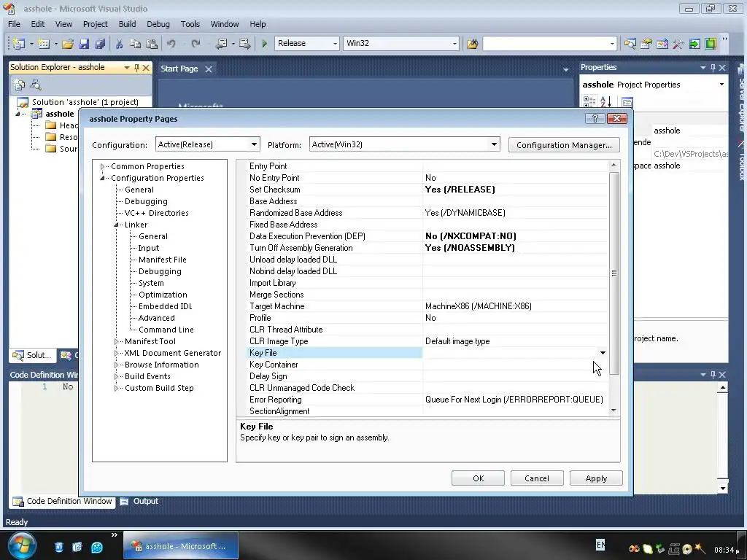Collapse the Configuration Properties node
This screenshot has height=560, width=747.
(x=102, y=178)
